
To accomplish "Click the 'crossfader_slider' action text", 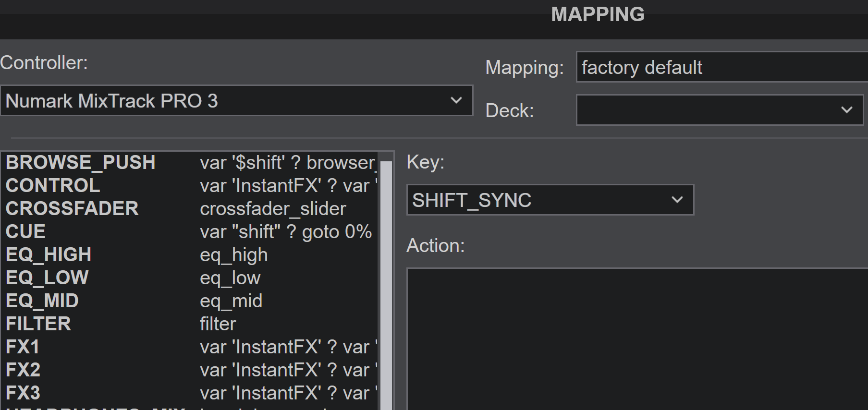I will 273,209.
